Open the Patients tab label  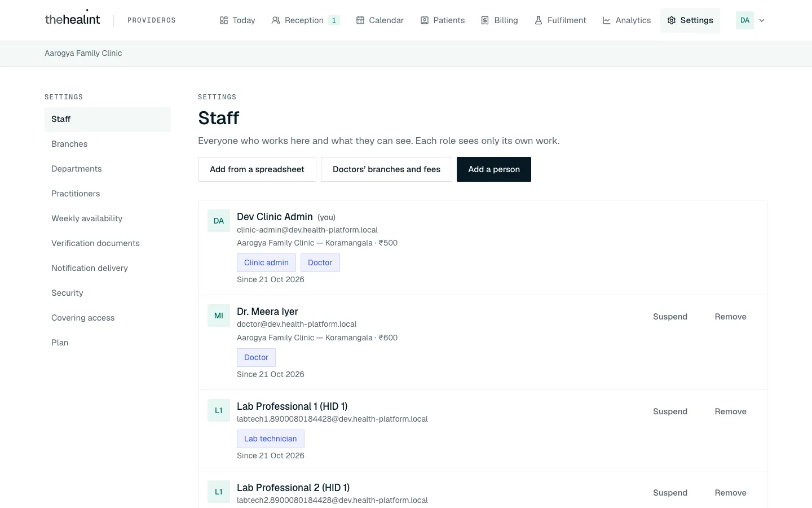click(449, 20)
